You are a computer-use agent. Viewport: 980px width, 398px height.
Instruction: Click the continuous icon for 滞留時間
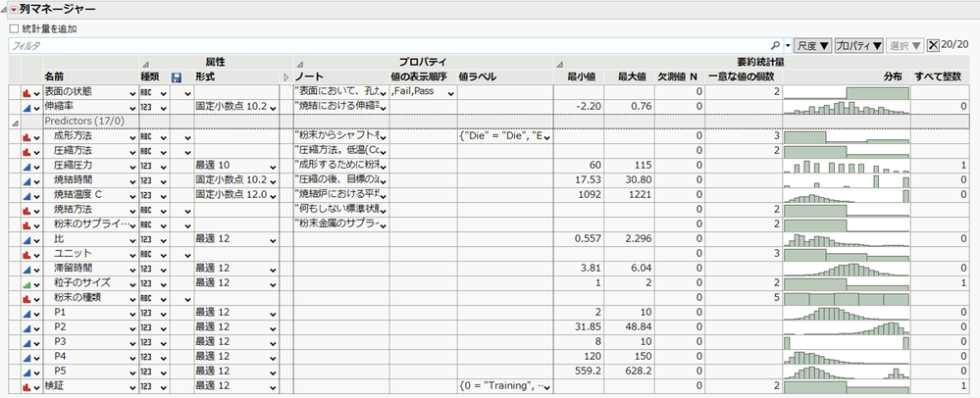pyautogui.click(x=26, y=270)
